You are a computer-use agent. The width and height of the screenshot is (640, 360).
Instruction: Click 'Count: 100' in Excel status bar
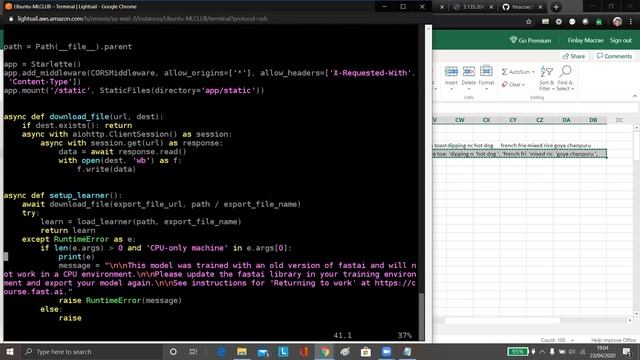tap(553, 340)
